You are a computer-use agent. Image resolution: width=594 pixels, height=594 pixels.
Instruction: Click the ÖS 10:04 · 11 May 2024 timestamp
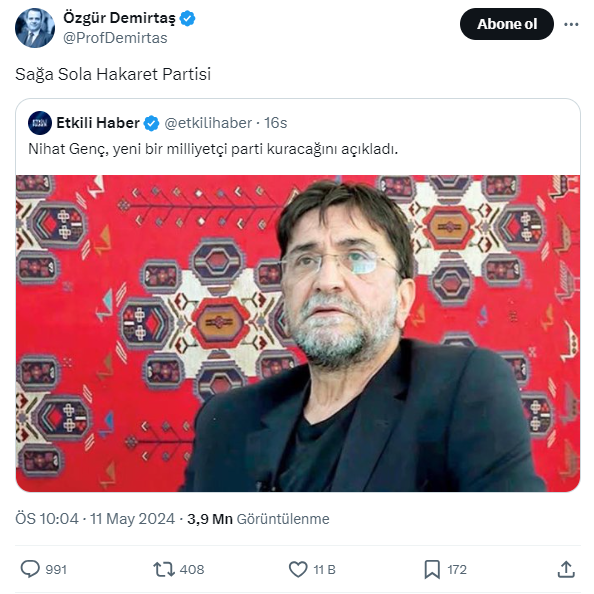click(95, 519)
